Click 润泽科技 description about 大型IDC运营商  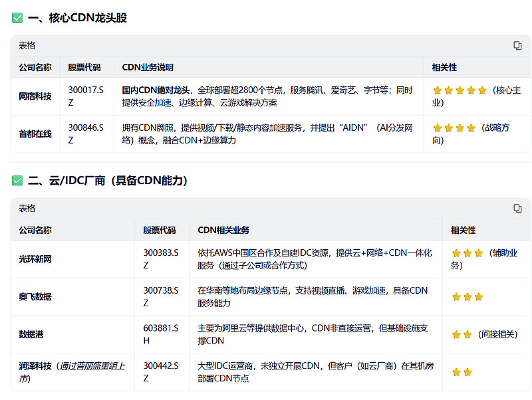315,372
